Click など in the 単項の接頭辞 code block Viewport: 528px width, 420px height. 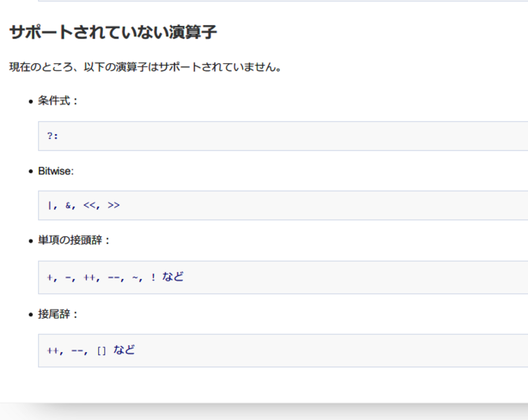click(x=173, y=277)
